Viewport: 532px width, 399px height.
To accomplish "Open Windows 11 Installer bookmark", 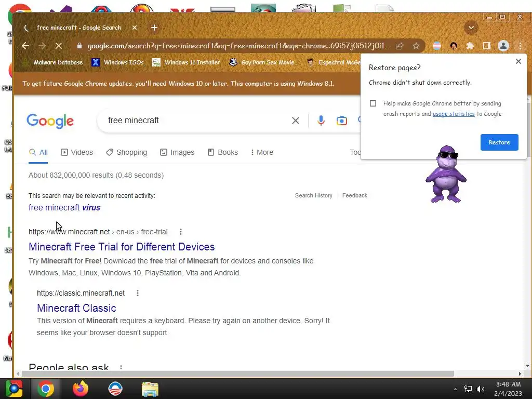I will [x=187, y=62].
